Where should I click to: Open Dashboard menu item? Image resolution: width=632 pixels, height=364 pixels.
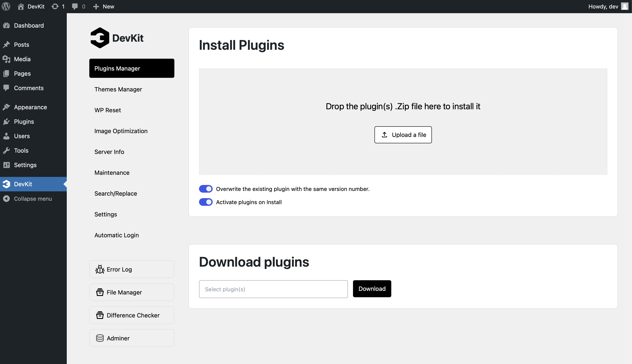point(33,26)
